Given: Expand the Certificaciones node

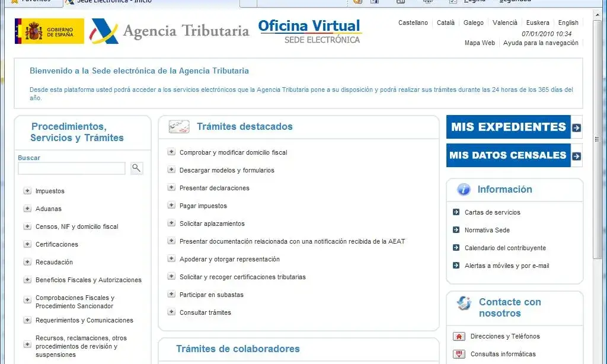Looking at the screenshot, I should point(27,244).
